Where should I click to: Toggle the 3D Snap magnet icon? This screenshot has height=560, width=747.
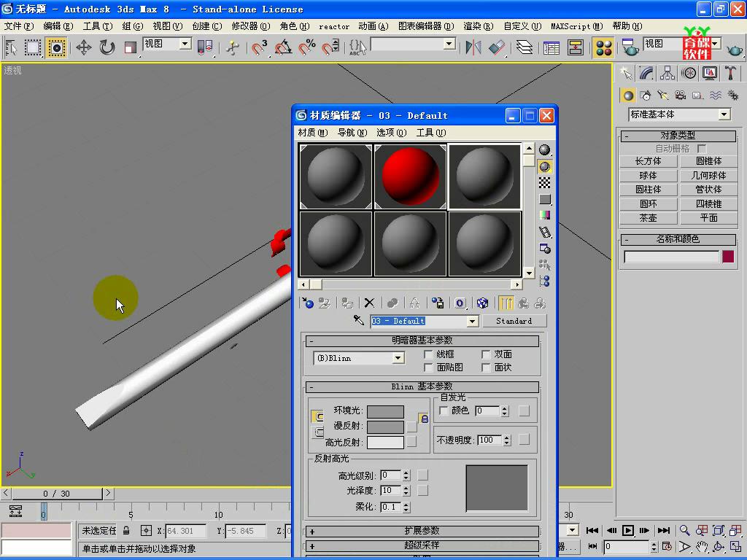[x=260, y=47]
